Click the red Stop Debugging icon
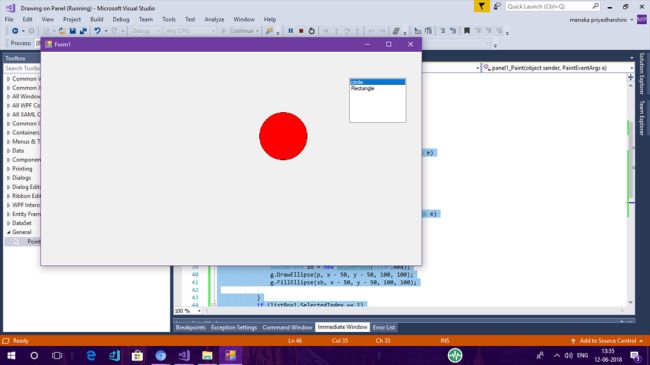This screenshot has width=650, height=365. pos(301,31)
